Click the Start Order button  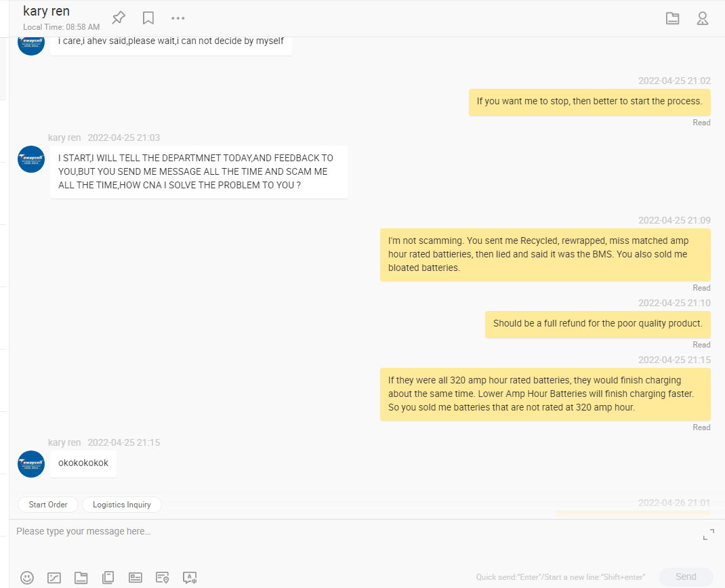click(48, 504)
